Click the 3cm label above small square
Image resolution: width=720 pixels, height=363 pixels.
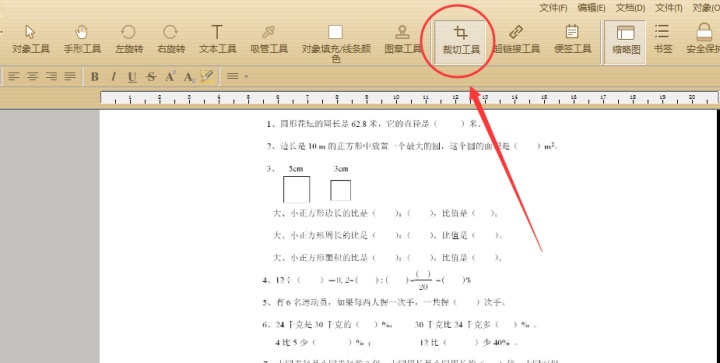click(x=341, y=169)
